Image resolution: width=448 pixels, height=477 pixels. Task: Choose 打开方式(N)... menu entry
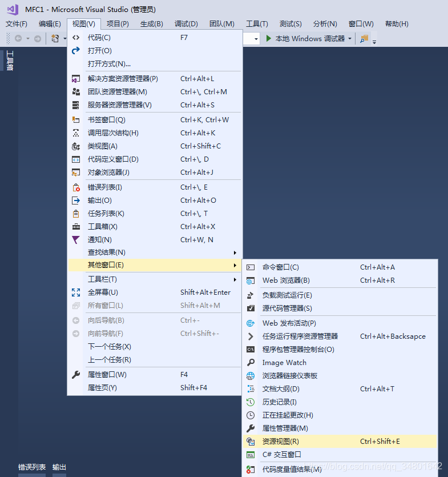(x=155, y=64)
